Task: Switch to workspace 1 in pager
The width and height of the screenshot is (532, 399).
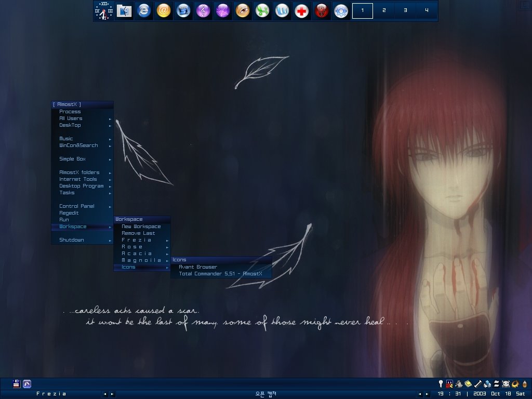Action: tap(362, 10)
